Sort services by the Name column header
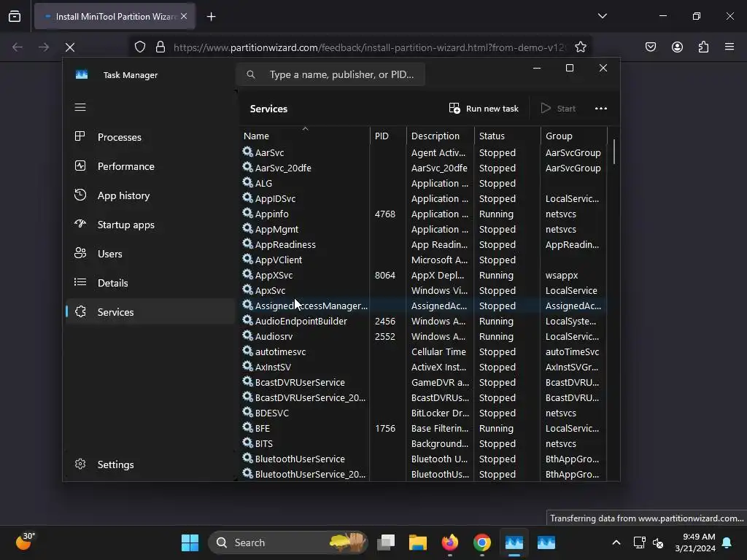Screen dimensions: 747x560 coord(305,136)
